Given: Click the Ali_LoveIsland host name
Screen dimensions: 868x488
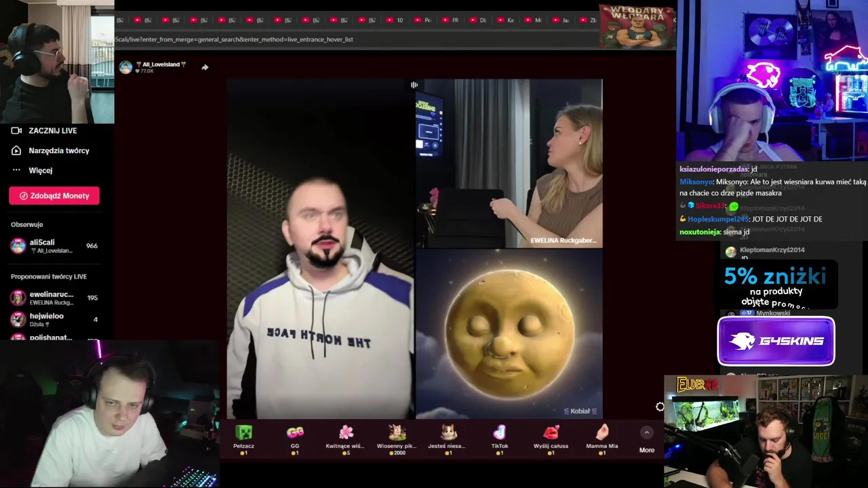Looking at the screenshot, I should pyautogui.click(x=161, y=64).
